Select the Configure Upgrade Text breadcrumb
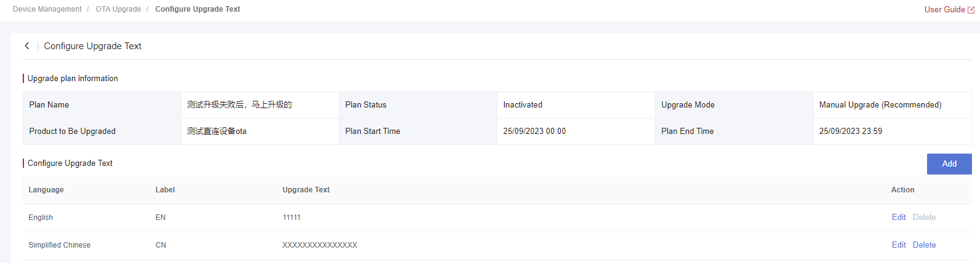The width and height of the screenshot is (980, 263). [x=198, y=9]
